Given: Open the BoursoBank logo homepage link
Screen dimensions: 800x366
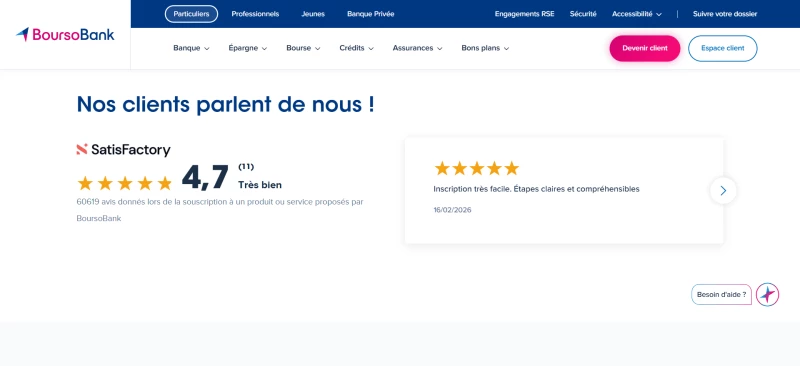Looking at the screenshot, I should (x=65, y=35).
